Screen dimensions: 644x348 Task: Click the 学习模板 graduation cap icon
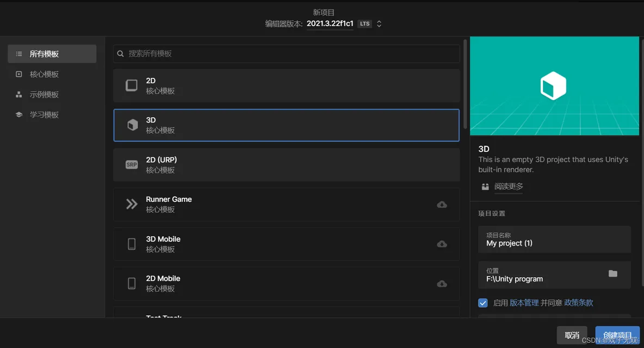tap(19, 115)
